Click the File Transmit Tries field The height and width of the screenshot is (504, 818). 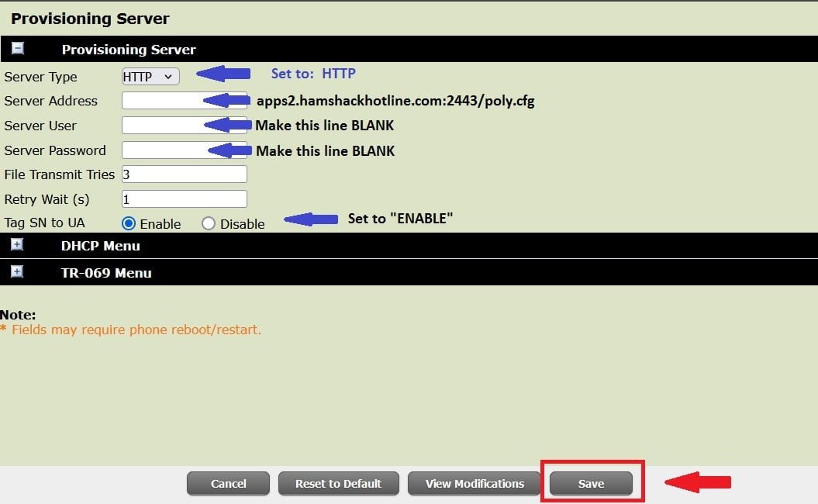[x=185, y=174]
